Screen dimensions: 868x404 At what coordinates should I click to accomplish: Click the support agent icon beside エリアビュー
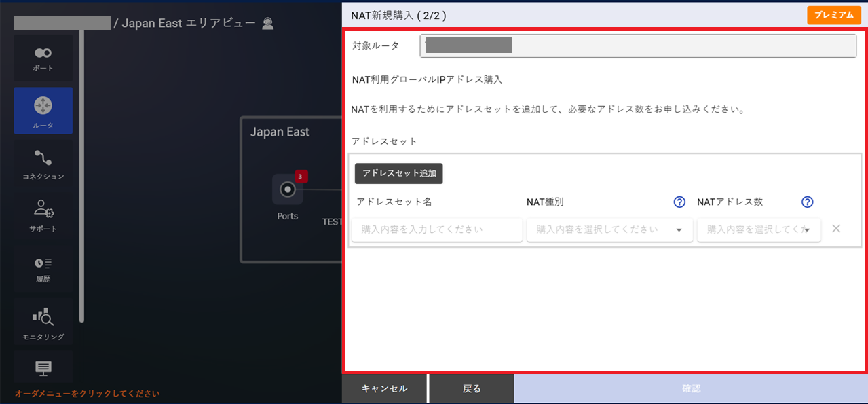pyautogui.click(x=267, y=23)
